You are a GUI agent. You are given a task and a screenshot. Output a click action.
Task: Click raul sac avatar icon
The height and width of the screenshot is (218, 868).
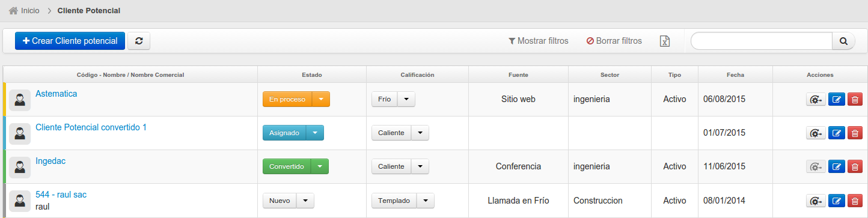click(20, 201)
